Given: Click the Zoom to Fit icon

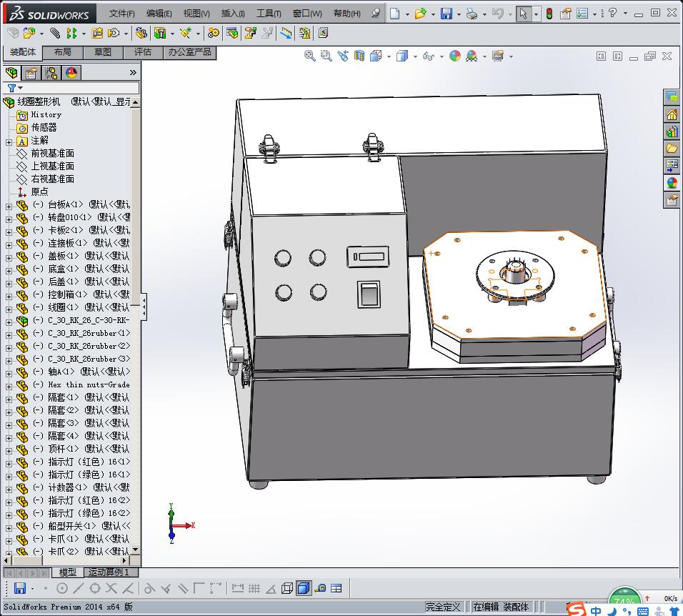Looking at the screenshot, I should click(x=309, y=56).
